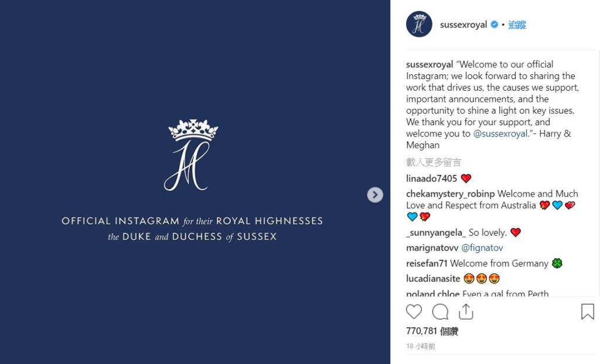Open sussexroyal username in the header
This screenshot has width=600, height=364.
(463, 25)
